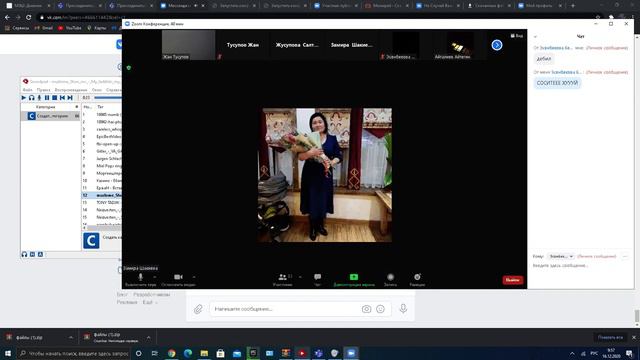Open more options dots in Zoom chat
This screenshot has height=360, width=640.
coord(624,256)
